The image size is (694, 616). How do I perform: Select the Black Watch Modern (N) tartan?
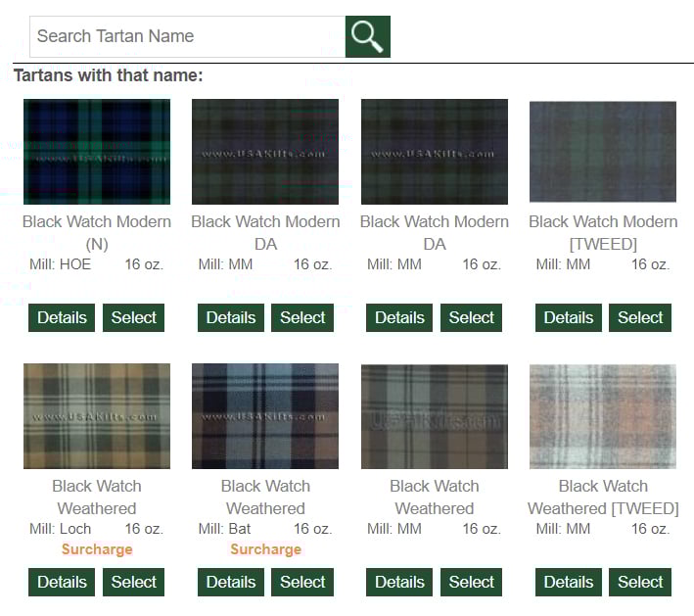point(134,317)
